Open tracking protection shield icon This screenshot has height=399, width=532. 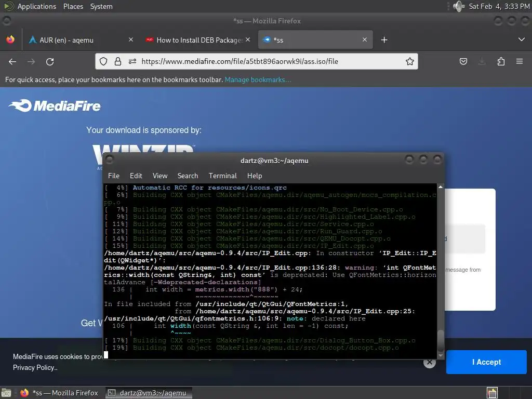pos(103,61)
